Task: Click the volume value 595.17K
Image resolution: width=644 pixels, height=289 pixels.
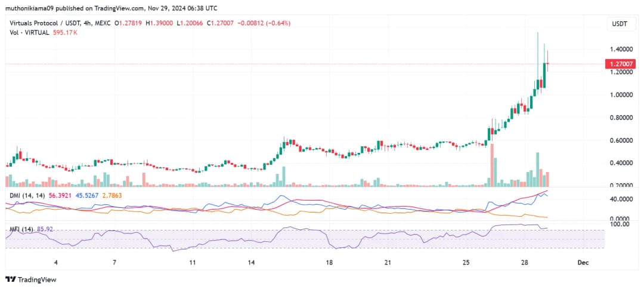Action: click(x=65, y=32)
